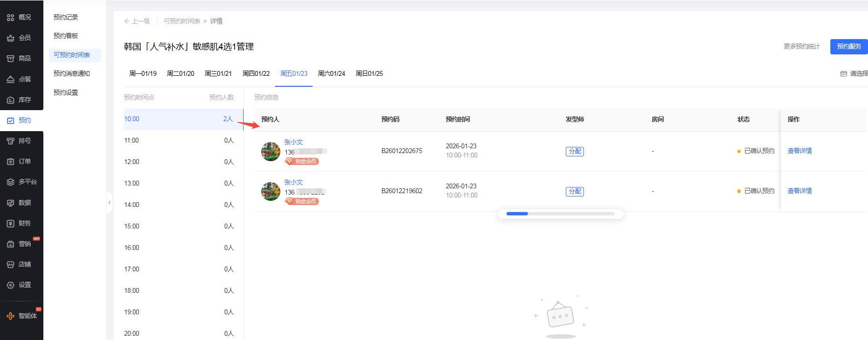Select the 11:00 time slot row
Image resolution: width=868 pixels, height=340 pixels.
coord(184,141)
